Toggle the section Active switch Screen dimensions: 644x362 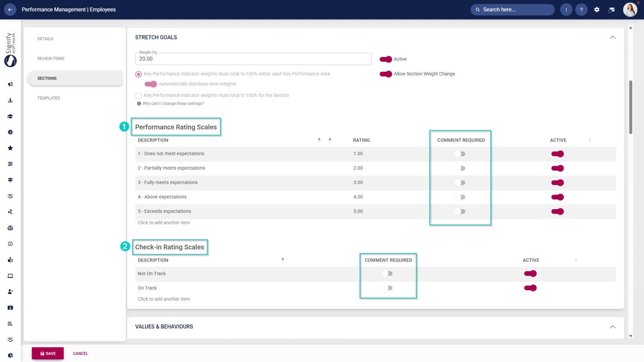pos(386,59)
